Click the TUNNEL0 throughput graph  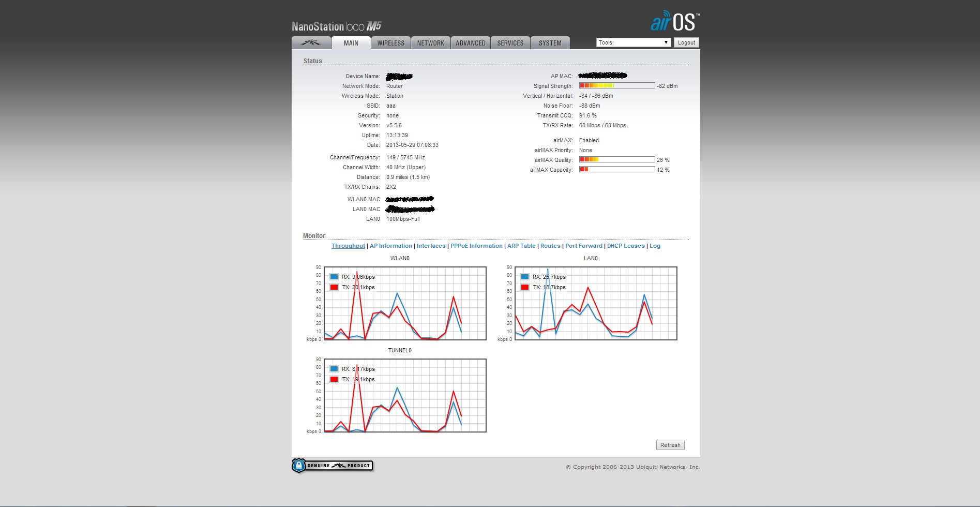tap(405, 395)
